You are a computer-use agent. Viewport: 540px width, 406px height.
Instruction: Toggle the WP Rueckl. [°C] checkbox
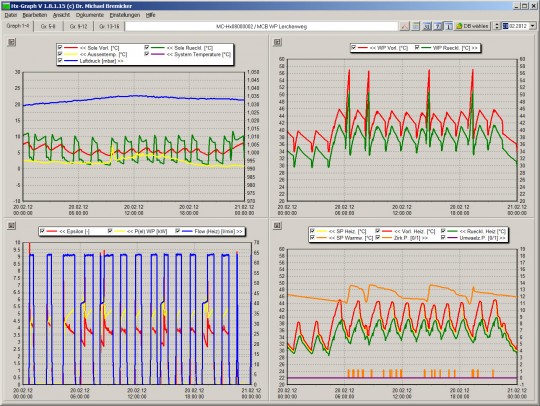(417, 48)
